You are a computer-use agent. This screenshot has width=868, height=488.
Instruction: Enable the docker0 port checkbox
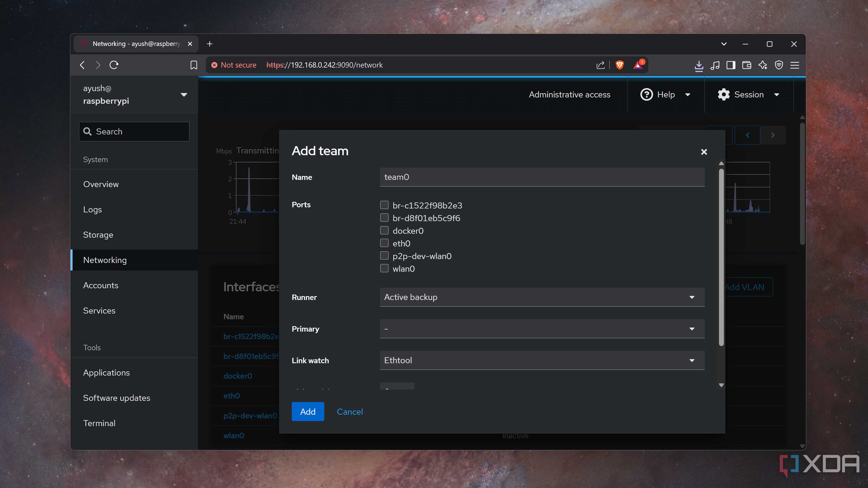(x=384, y=230)
